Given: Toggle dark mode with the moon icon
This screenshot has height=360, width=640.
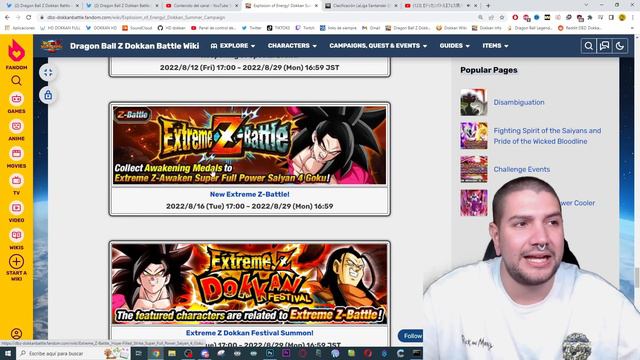Looking at the screenshot, I should pos(620,46).
